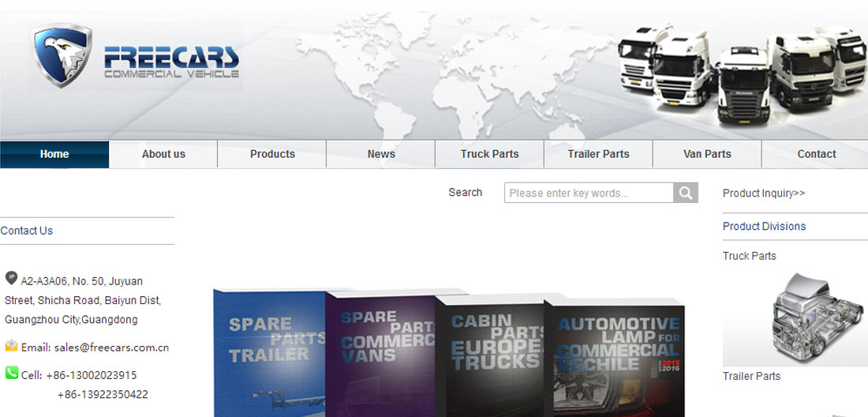Click the location pin address icon
868x417 pixels.
(x=11, y=278)
